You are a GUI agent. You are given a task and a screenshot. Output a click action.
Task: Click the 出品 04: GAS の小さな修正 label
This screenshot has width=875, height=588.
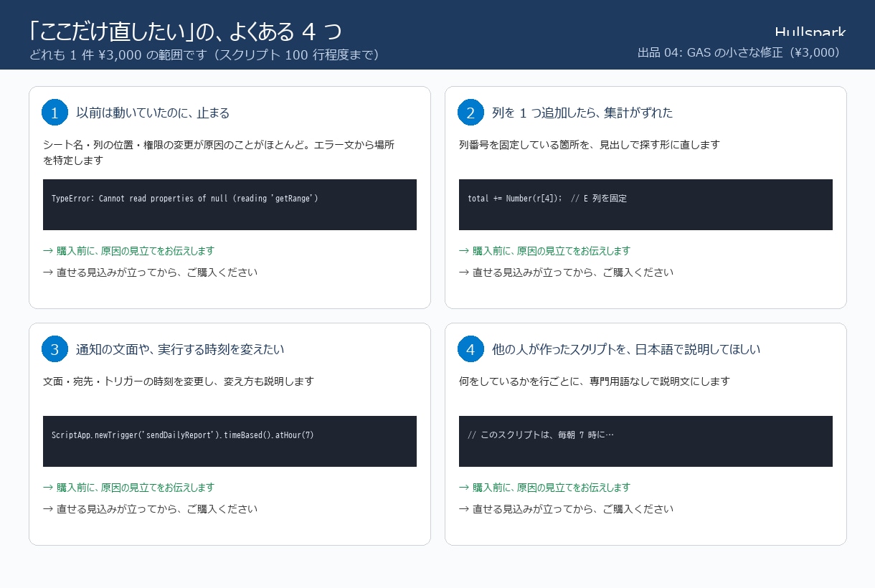pyautogui.click(x=739, y=52)
